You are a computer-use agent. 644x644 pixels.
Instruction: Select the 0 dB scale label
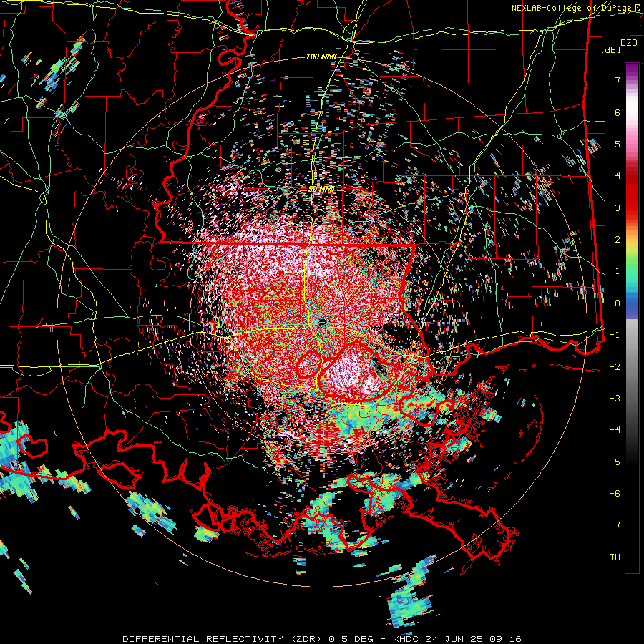pyautogui.click(x=618, y=303)
